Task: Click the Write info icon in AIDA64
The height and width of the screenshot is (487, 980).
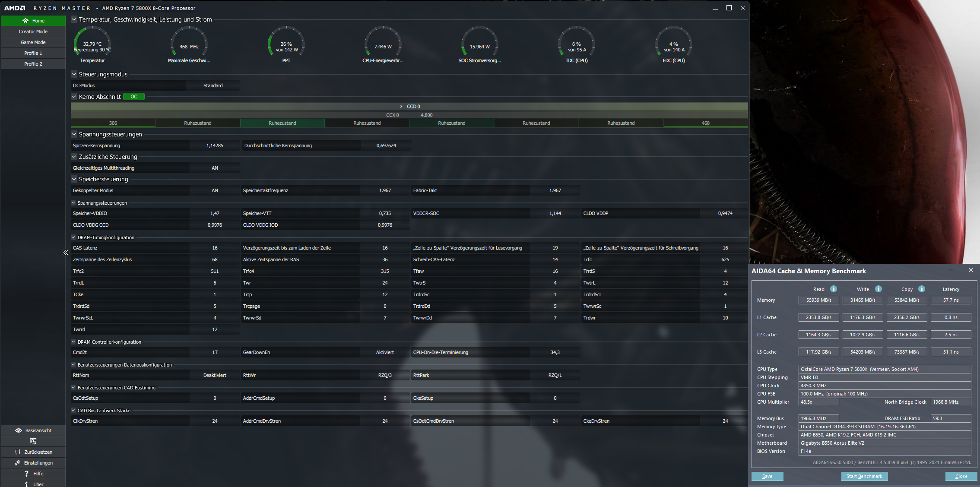Action: coord(879,289)
